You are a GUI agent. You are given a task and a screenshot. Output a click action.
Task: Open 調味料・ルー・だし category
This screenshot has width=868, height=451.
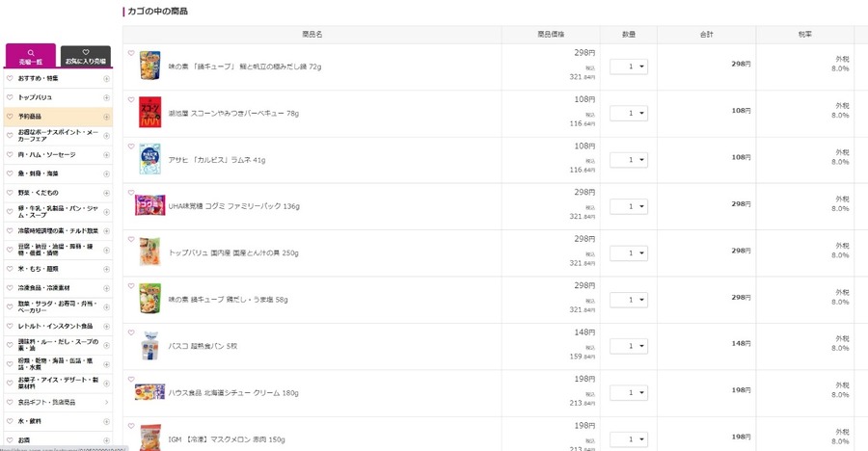tap(58, 345)
